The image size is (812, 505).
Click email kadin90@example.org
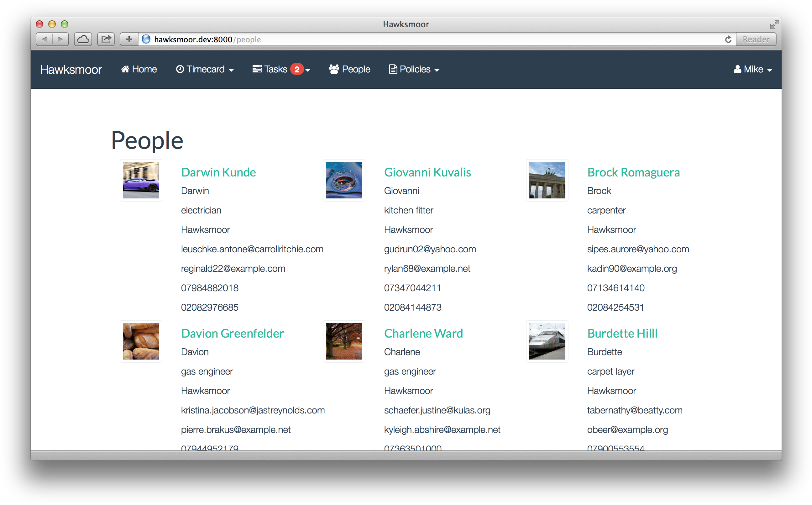pos(632,269)
